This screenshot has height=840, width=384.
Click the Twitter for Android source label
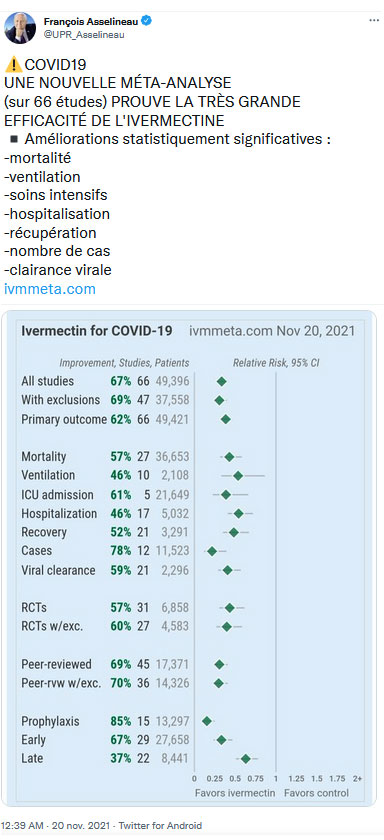pyautogui.click(x=160, y=826)
